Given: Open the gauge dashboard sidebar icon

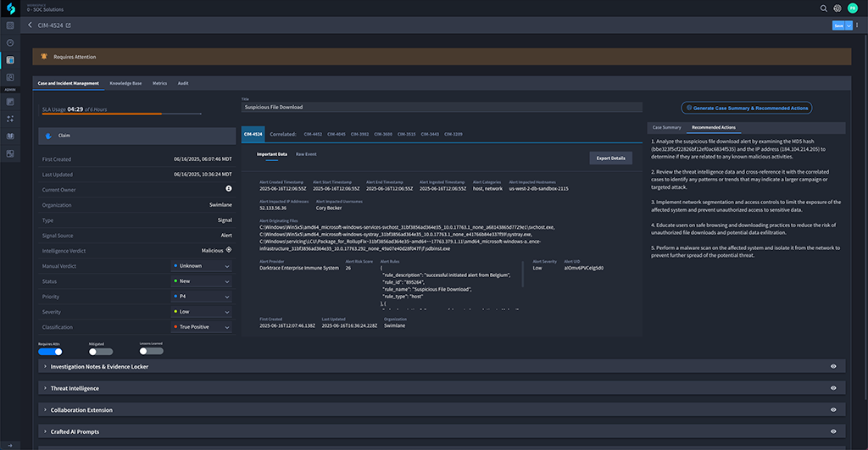Looking at the screenshot, I should (x=10, y=42).
